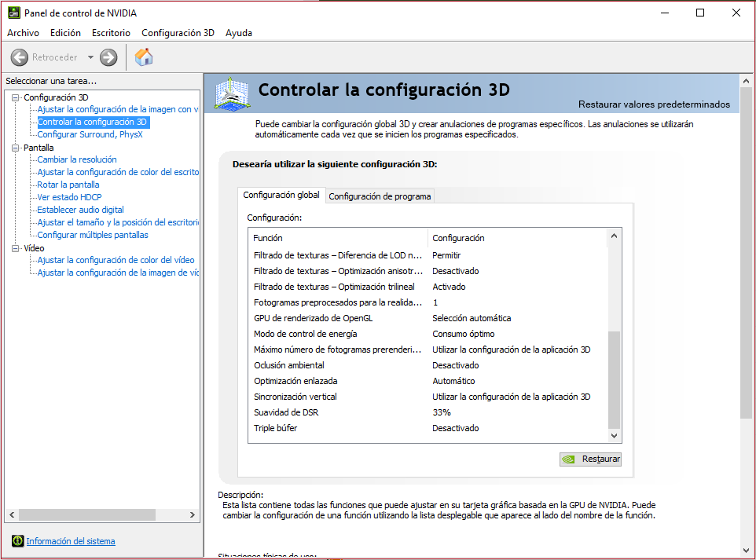Open the Configuración 3D menu
This screenshot has width=756, height=560.
tap(178, 33)
